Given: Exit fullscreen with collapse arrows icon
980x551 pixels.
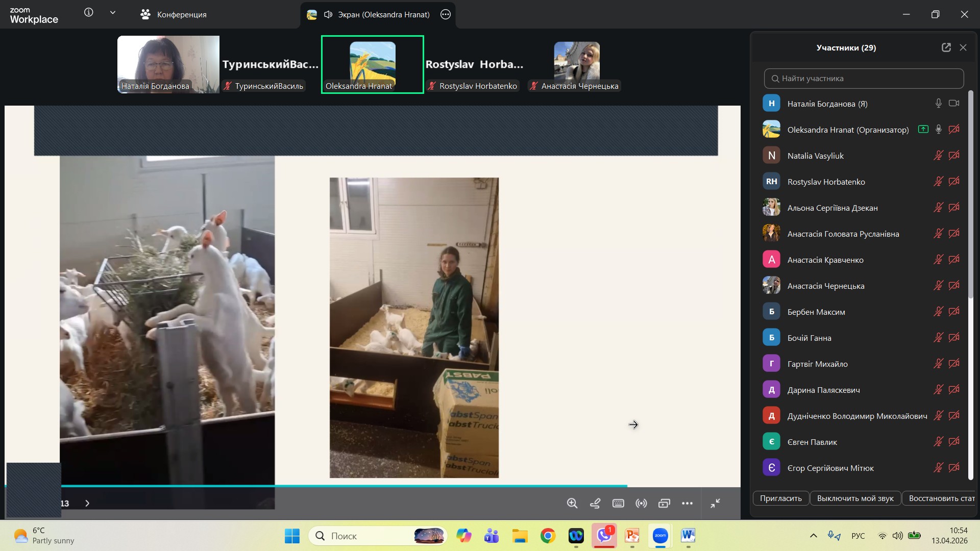Looking at the screenshot, I should (716, 503).
